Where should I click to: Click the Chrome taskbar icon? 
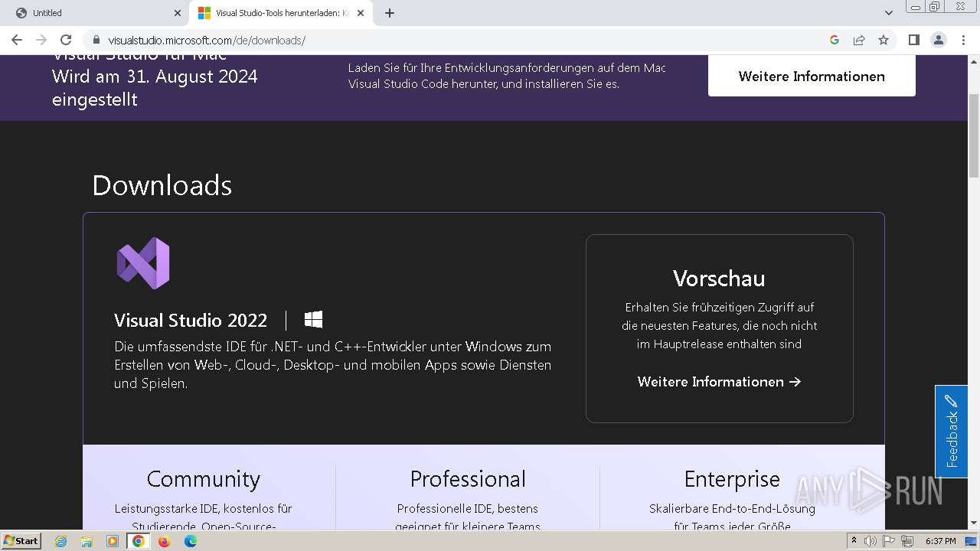tap(139, 541)
